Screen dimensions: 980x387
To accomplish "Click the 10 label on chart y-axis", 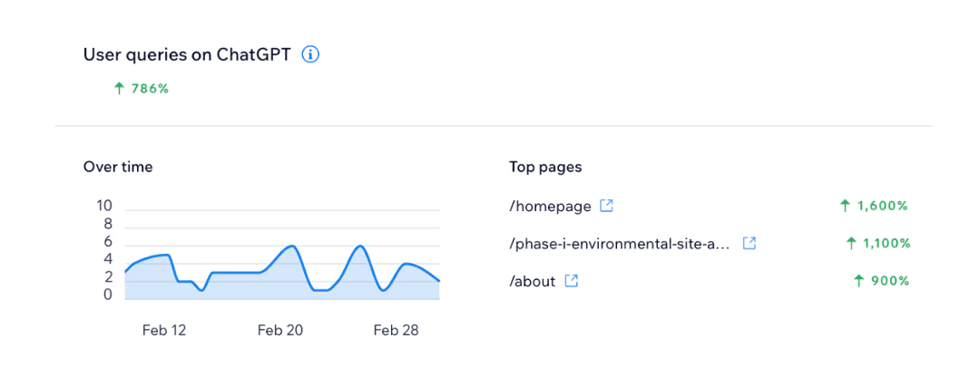I will 103,206.
